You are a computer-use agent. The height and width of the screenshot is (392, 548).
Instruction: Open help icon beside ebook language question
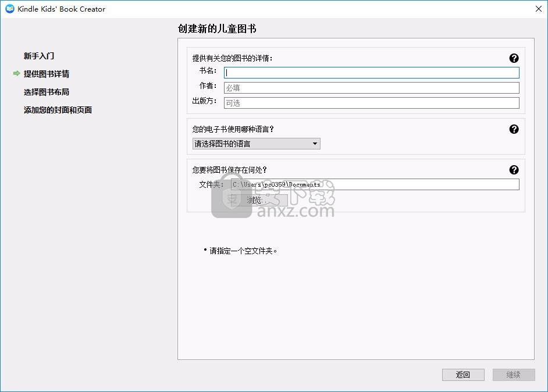point(514,129)
